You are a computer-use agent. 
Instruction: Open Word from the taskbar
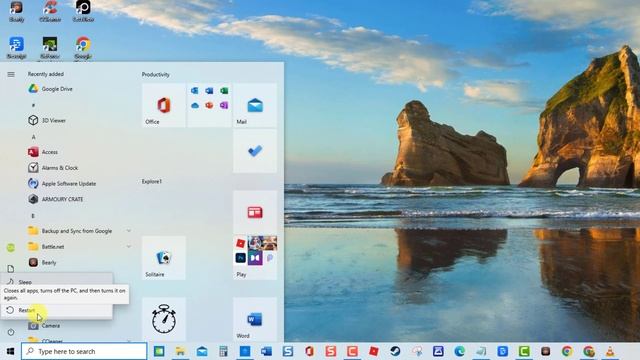click(266, 351)
